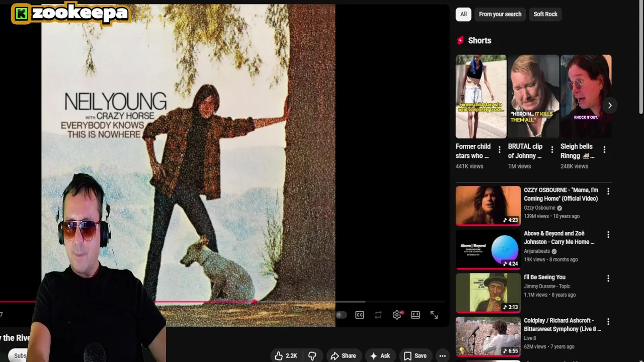Open the Sleigh bells Ringgg short thumbnail
The image size is (644, 362).
pos(586,96)
